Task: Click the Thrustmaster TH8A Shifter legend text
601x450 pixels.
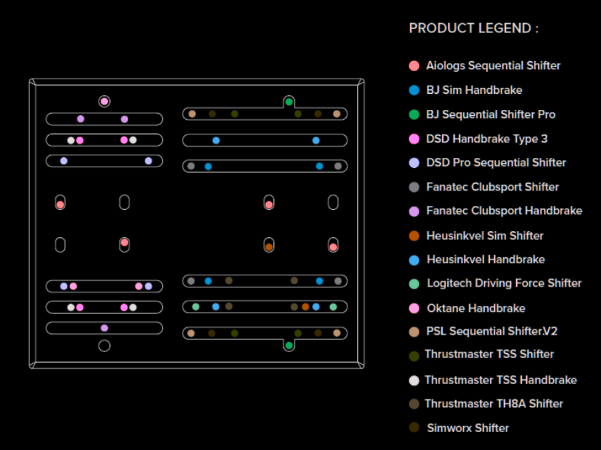Action: [493, 404]
